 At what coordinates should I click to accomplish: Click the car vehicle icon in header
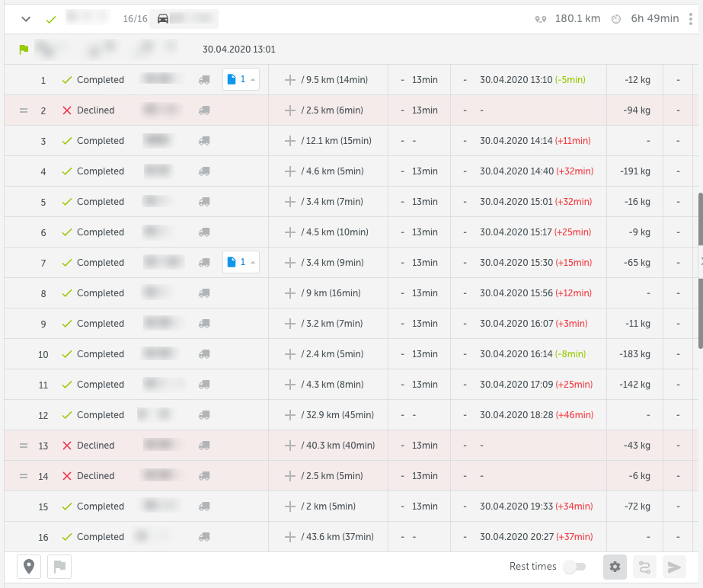163,18
